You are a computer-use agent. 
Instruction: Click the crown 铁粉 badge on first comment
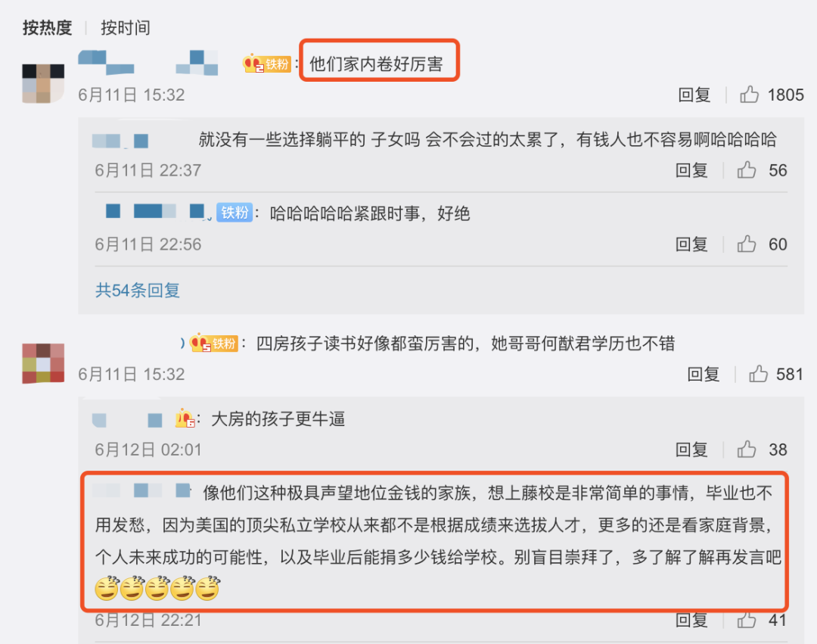coord(266,64)
